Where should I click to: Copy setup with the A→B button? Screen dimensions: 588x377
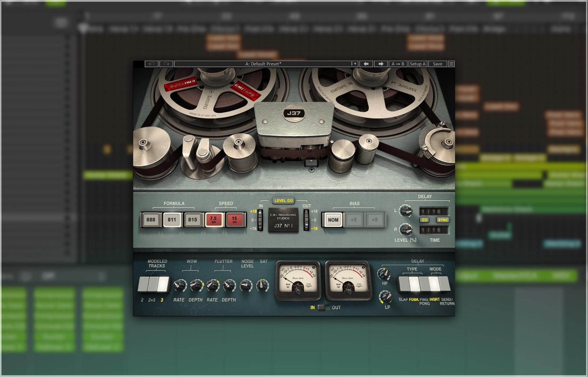pyautogui.click(x=398, y=64)
